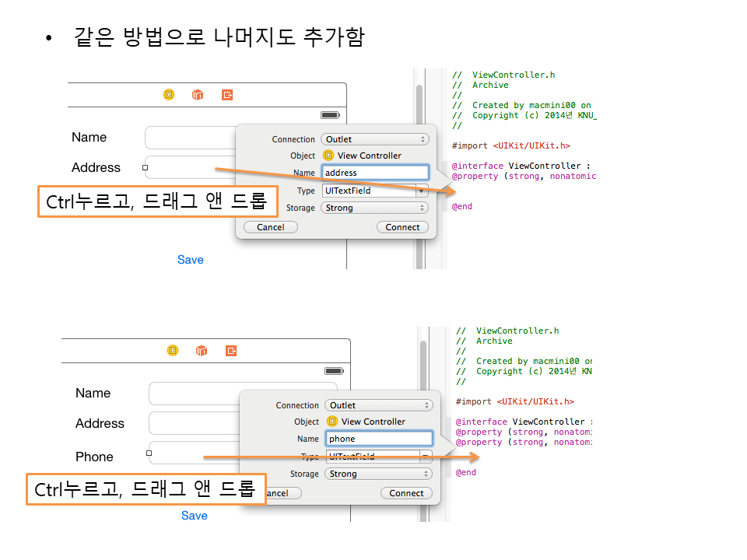
Task: Click the yellow View Controller icon in upper scene dock
Action: tap(169, 95)
